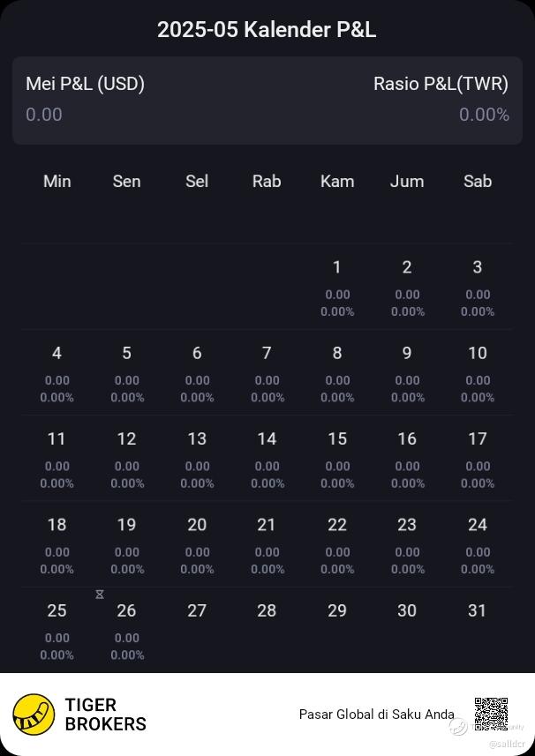The width and height of the screenshot is (535, 756).
Task: Click the Rasio P&L(TWR) label
Action: tap(441, 84)
